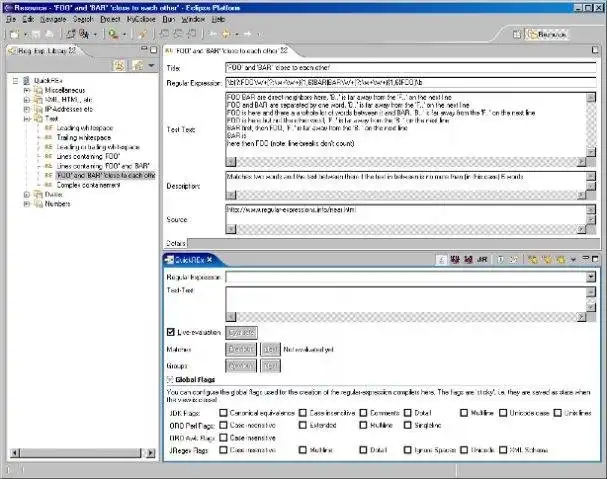The height and width of the screenshot is (479, 607).
Task: Check JDK Comments flag
Action: [363, 413]
